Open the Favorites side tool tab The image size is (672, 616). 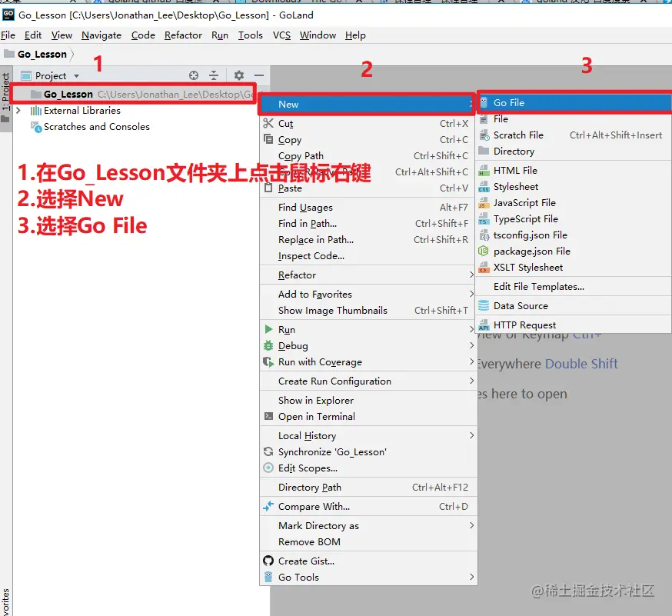5,602
